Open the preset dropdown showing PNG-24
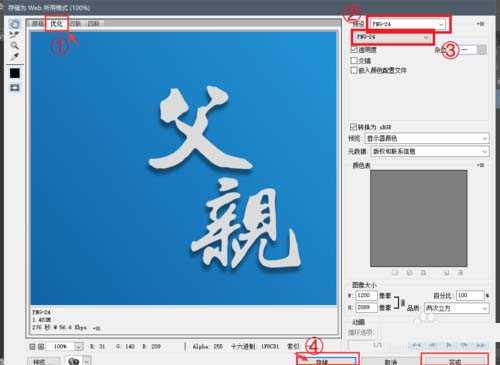500x365 pixels. coord(408,24)
